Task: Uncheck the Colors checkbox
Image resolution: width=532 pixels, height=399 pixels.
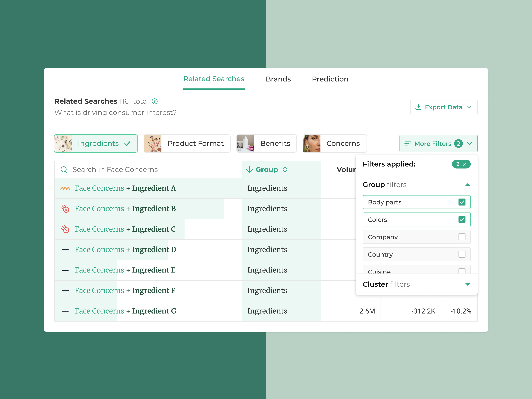Action: (x=462, y=220)
